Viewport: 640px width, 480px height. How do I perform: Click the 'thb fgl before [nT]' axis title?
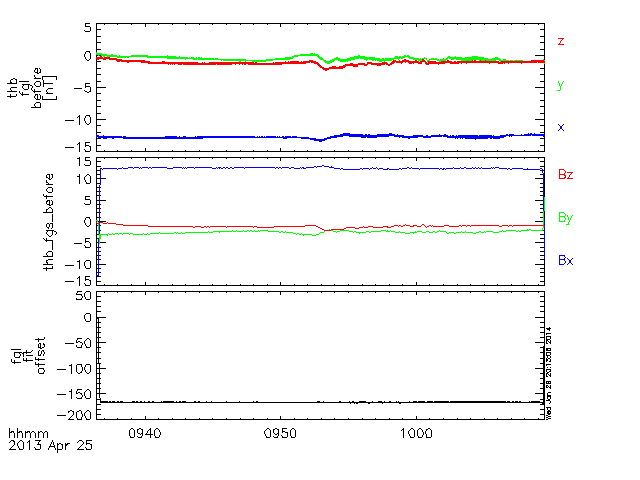point(32,88)
